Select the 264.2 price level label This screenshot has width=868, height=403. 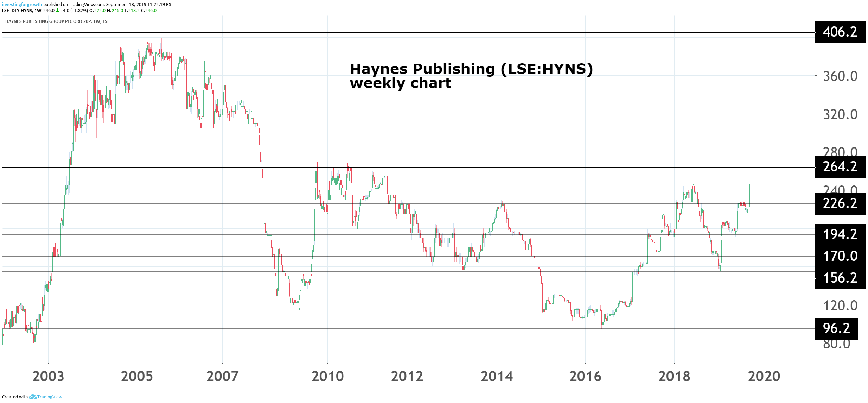click(840, 167)
